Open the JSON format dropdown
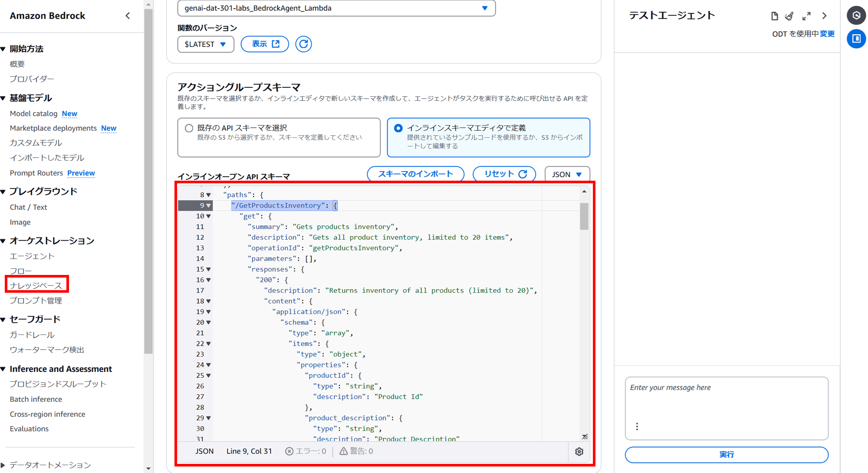Screen dimensions: 868x473 567,174
